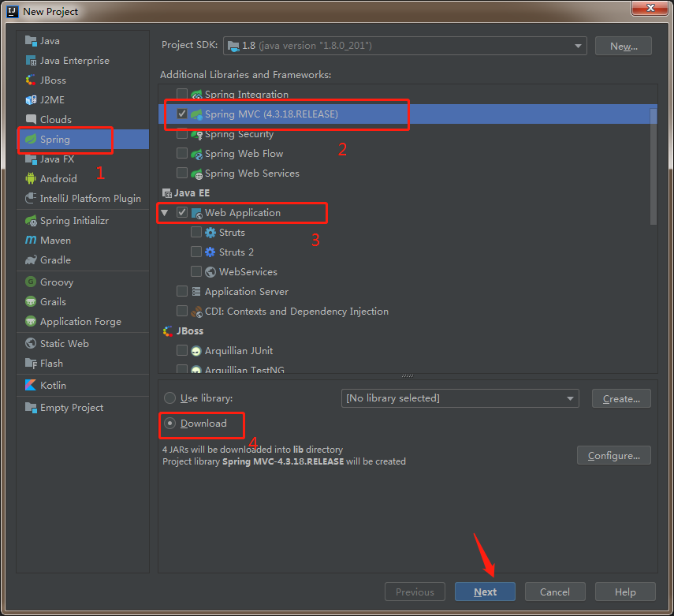Select Gradle project type

click(x=83, y=259)
